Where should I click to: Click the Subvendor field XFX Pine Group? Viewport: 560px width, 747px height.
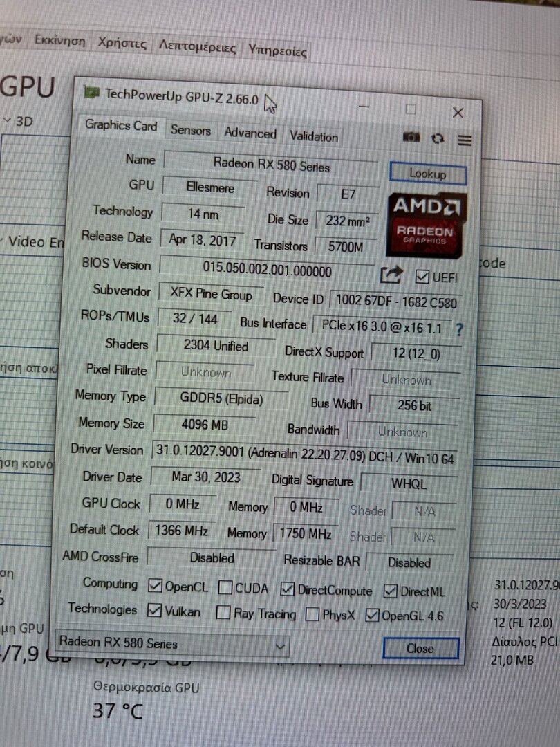tap(211, 293)
